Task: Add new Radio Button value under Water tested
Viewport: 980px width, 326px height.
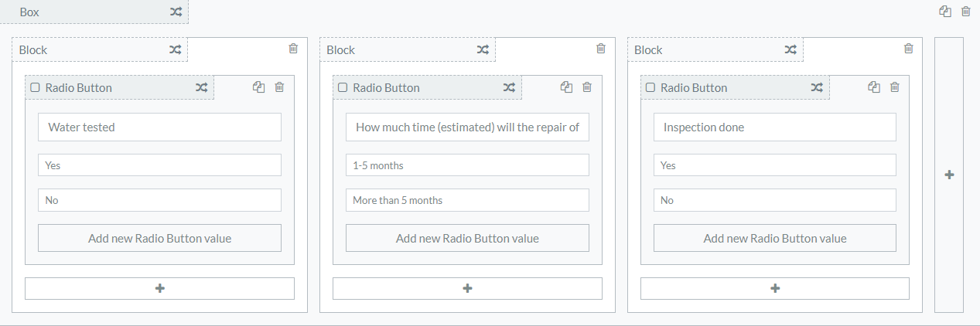Action: pyautogui.click(x=159, y=238)
